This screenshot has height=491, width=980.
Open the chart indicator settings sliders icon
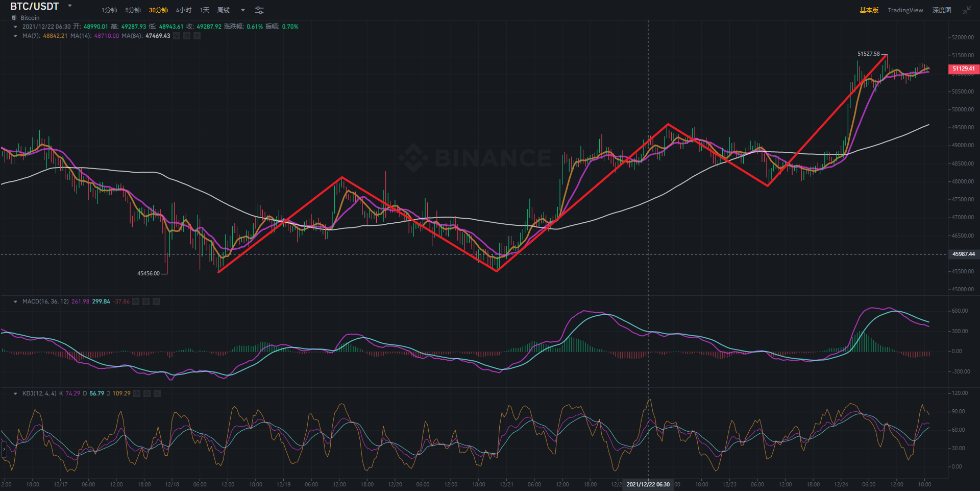tap(259, 10)
